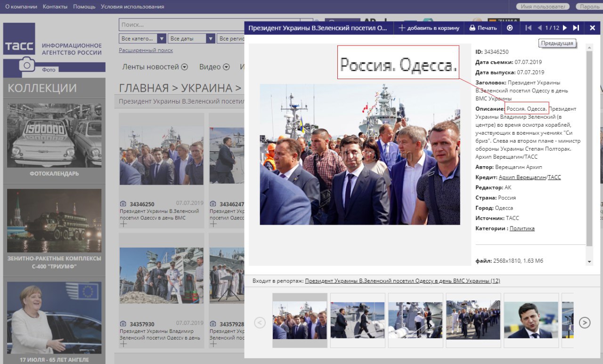
Task: Open the 'Политика' category link
Action: tap(522, 228)
